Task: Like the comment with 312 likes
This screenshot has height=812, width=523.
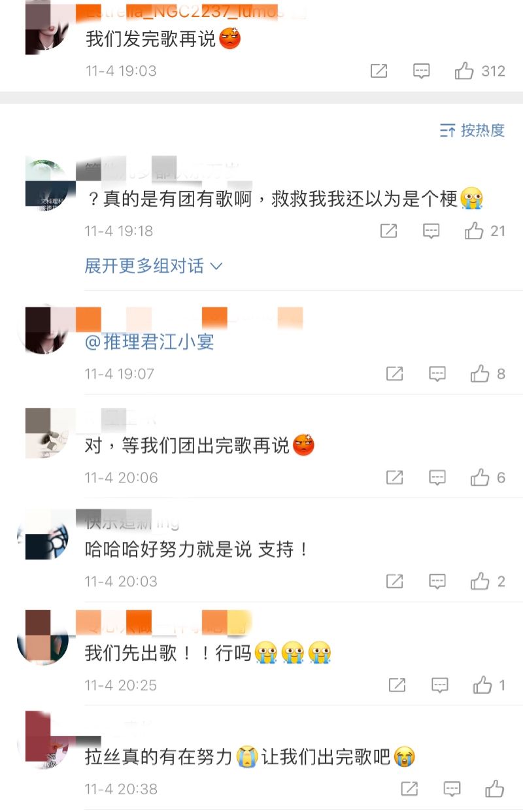Action: (x=464, y=71)
